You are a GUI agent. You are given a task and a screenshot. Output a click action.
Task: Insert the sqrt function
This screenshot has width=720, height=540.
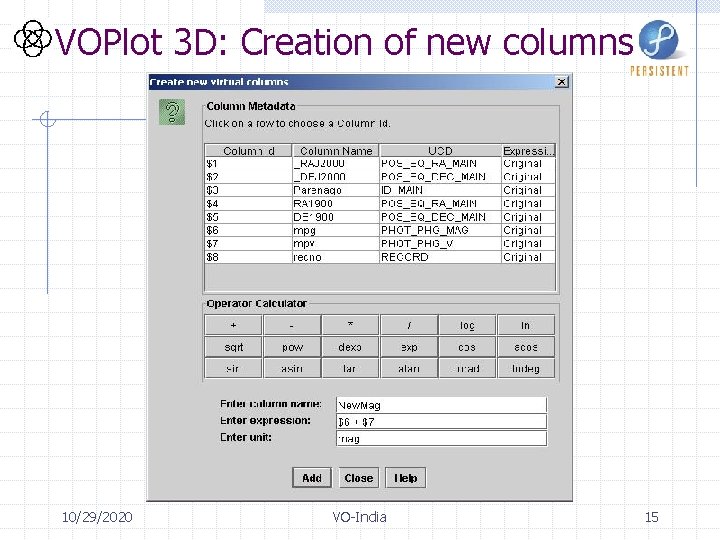[x=233, y=347]
